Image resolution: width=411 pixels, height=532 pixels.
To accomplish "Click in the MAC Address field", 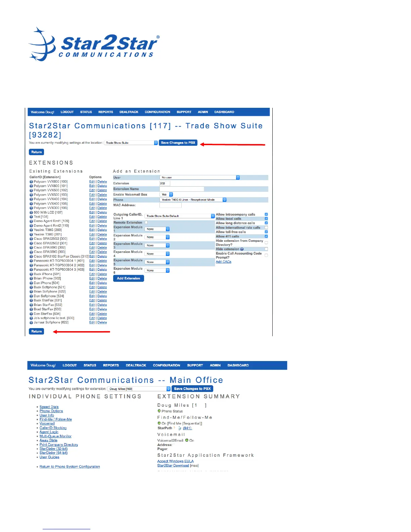I will [x=171, y=205].
